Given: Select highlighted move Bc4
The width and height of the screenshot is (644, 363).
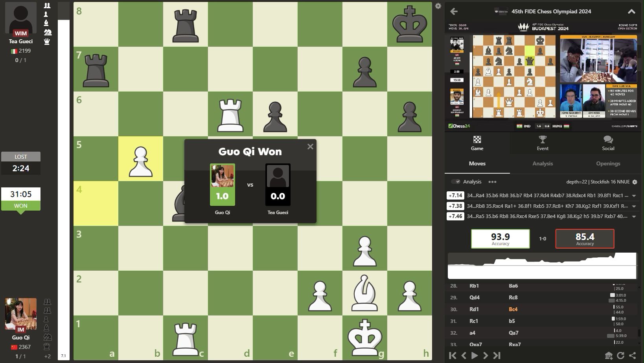Looking at the screenshot, I should pyautogui.click(x=513, y=309).
